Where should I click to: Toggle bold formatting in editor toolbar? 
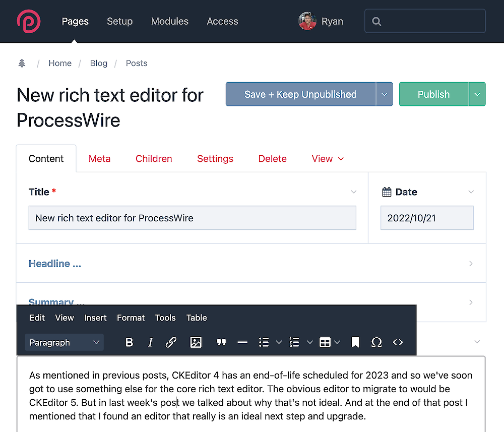(x=129, y=342)
